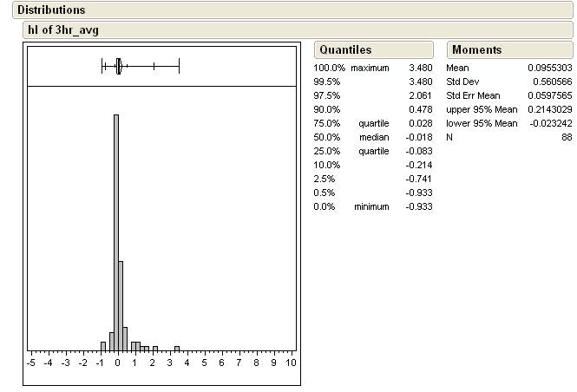Click the median value -0.018
The width and height of the screenshot is (577, 392).
coord(418,137)
